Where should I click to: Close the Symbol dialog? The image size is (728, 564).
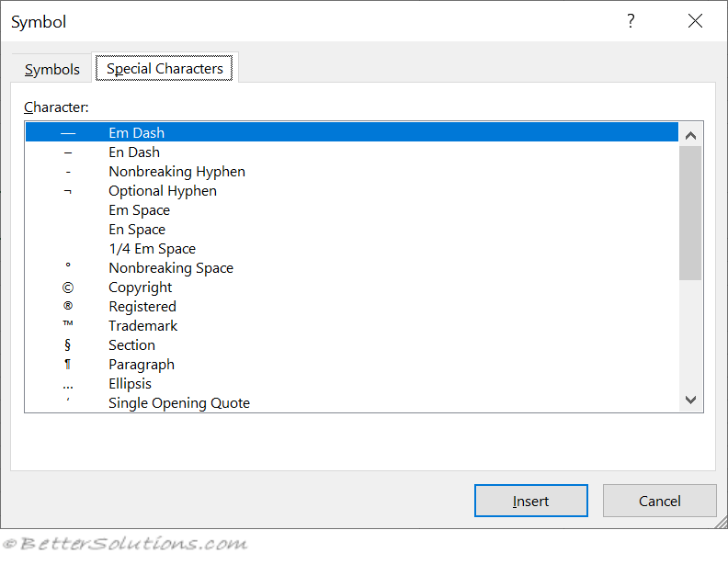pyautogui.click(x=695, y=21)
